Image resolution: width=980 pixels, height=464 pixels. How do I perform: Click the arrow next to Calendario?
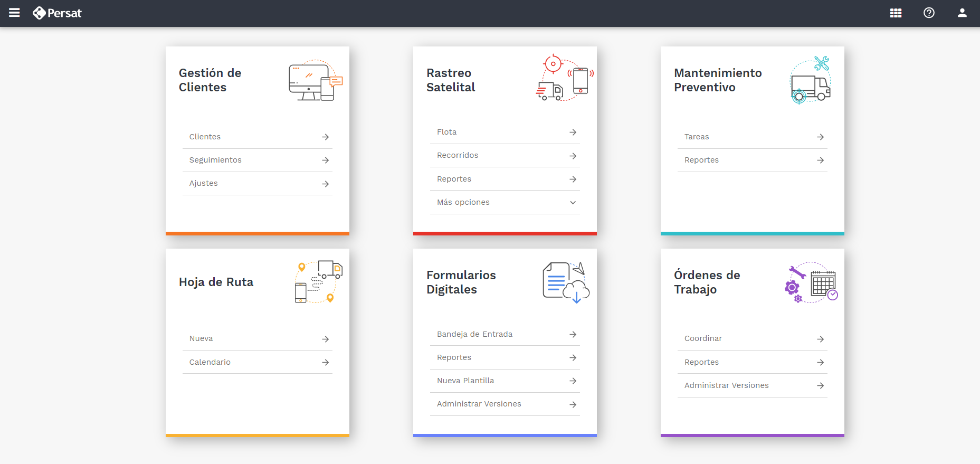pyautogui.click(x=326, y=362)
